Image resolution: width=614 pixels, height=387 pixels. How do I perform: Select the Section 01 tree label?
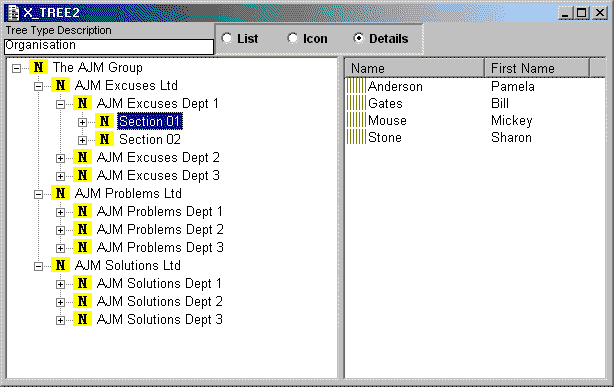click(150, 121)
